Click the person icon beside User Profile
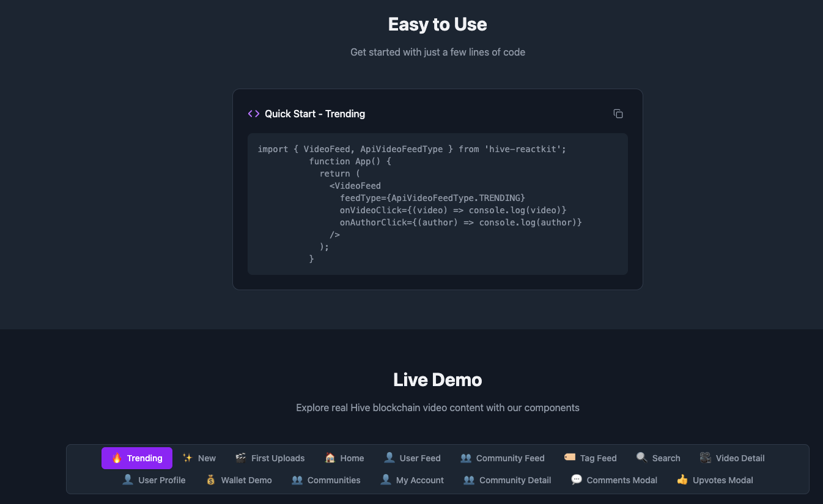Screen dimensions: 823x504 point(128,480)
